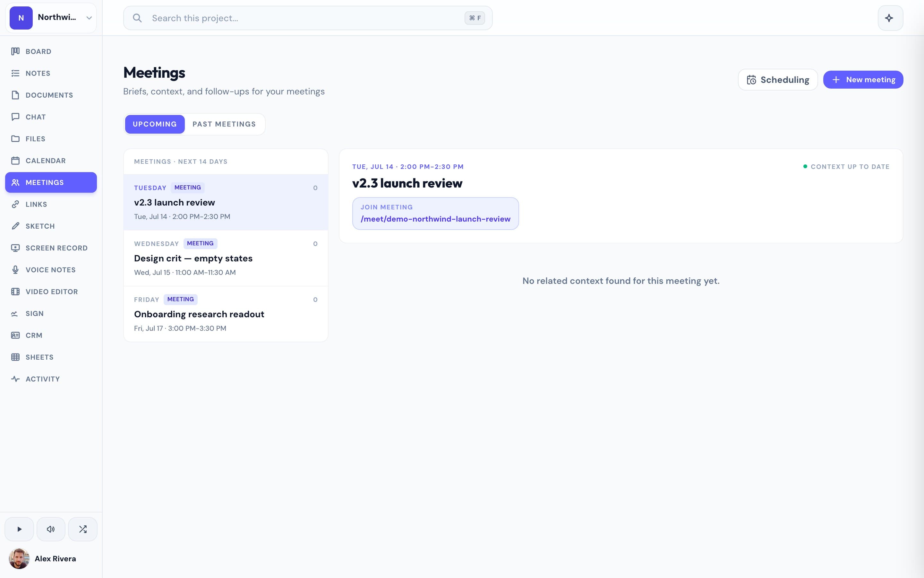This screenshot has width=924, height=578.
Task: Toggle the sound speaker button
Action: 51,529
